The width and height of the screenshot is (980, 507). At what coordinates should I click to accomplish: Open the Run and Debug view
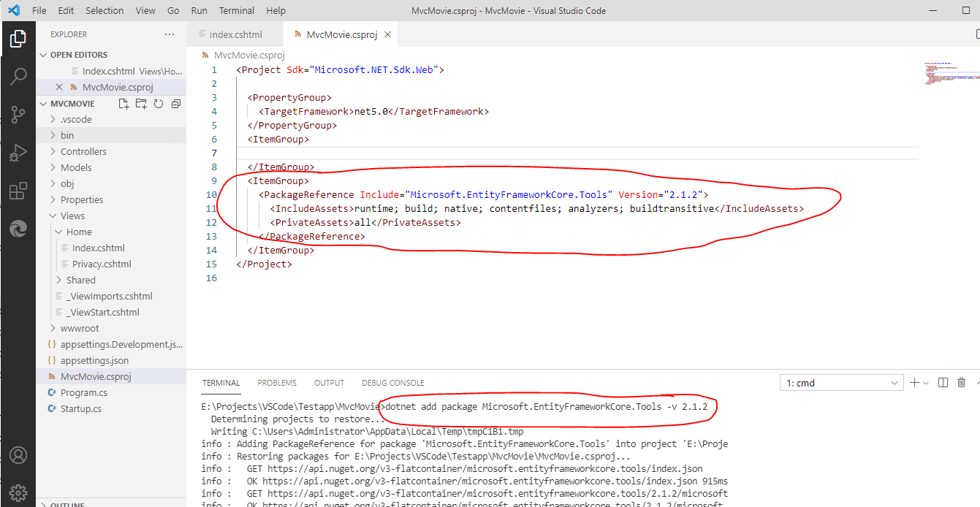(18, 153)
